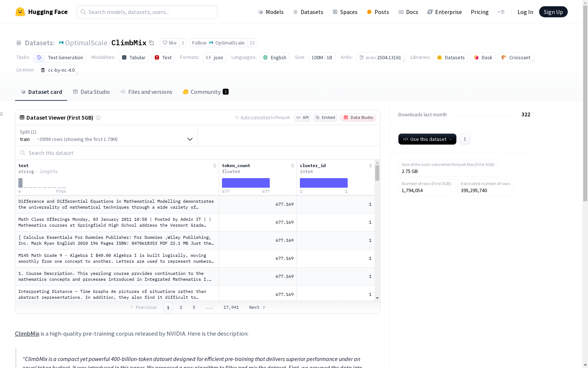Open the row starting 'Math Class Offerings Monday'

[x=195, y=222]
